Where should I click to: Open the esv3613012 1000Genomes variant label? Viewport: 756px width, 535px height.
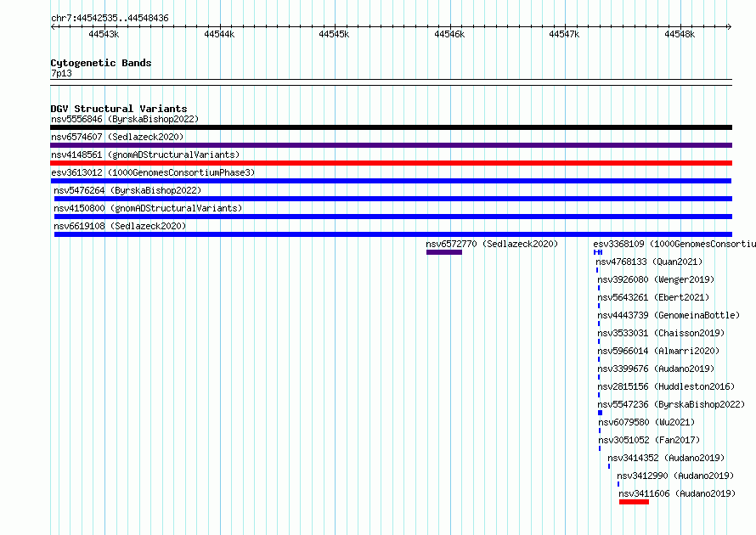(153, 172)
